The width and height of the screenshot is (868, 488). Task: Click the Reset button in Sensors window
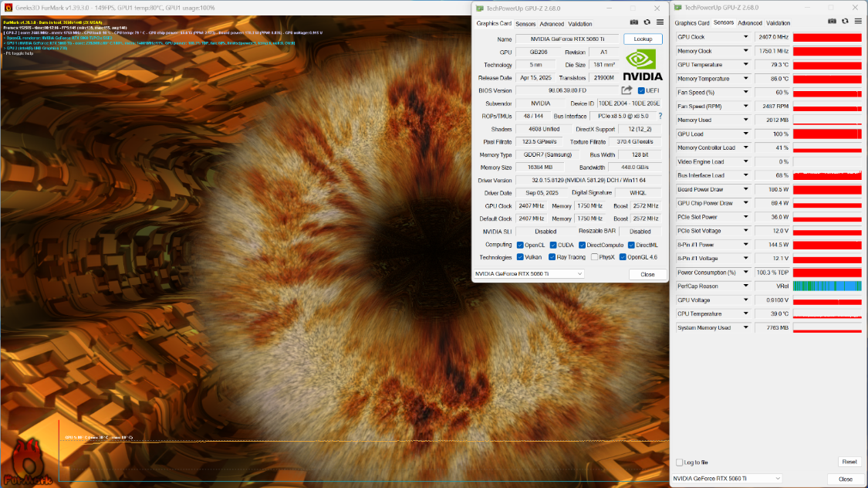849,462
